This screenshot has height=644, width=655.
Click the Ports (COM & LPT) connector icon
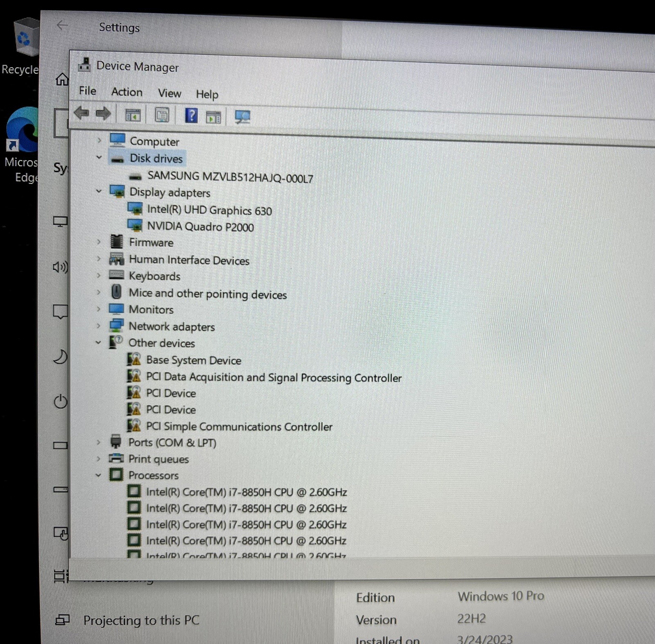(x=116, y=442)
